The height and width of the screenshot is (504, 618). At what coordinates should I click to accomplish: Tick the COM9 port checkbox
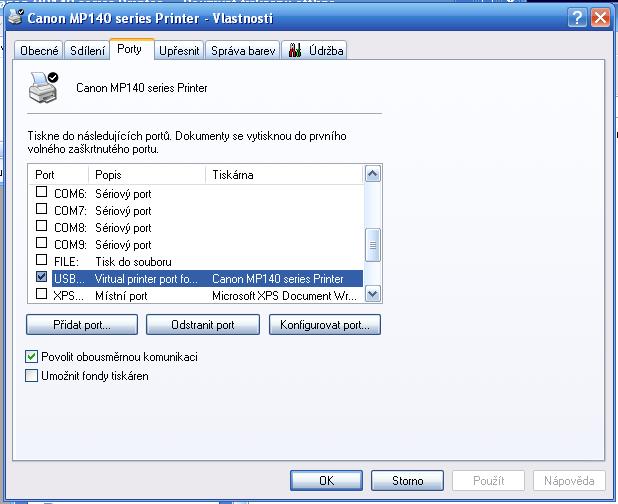[x=41, y=243]
